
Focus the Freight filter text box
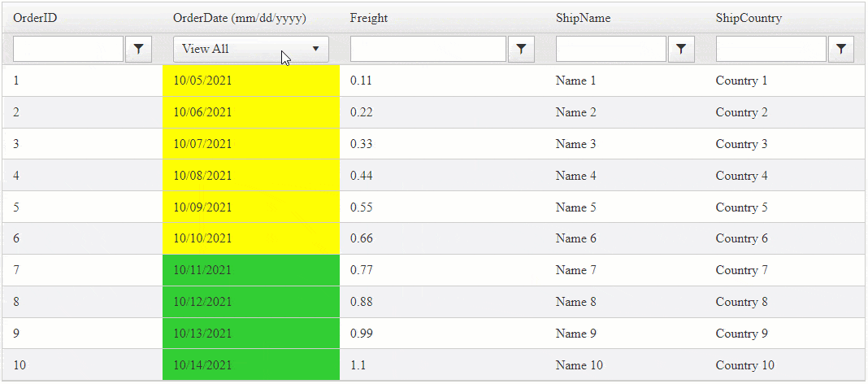pyautogui.click(x=428, y=50)
